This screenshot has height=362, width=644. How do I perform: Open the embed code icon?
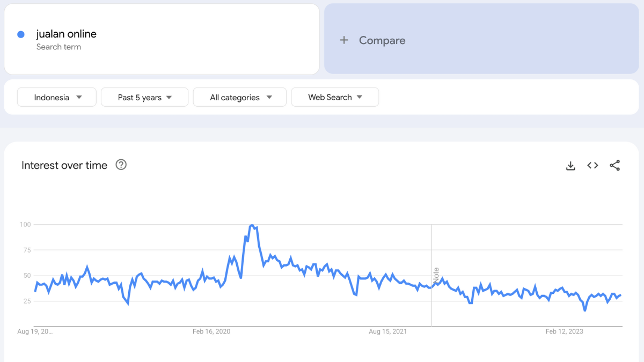[592, 166]
